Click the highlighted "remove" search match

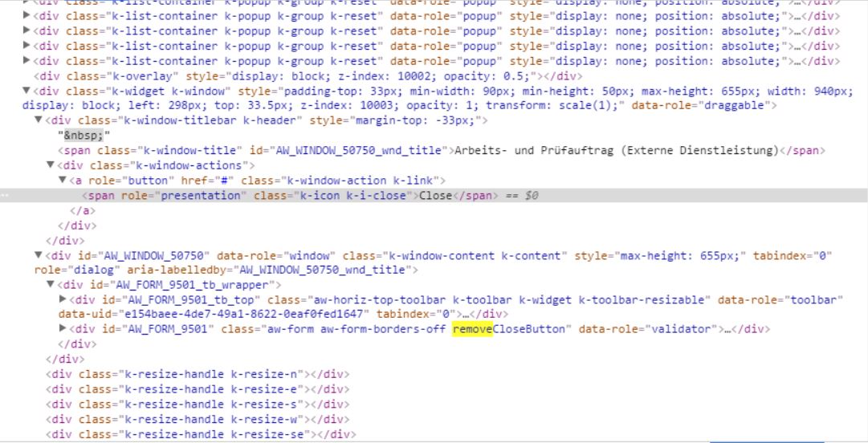coord(472,329)
